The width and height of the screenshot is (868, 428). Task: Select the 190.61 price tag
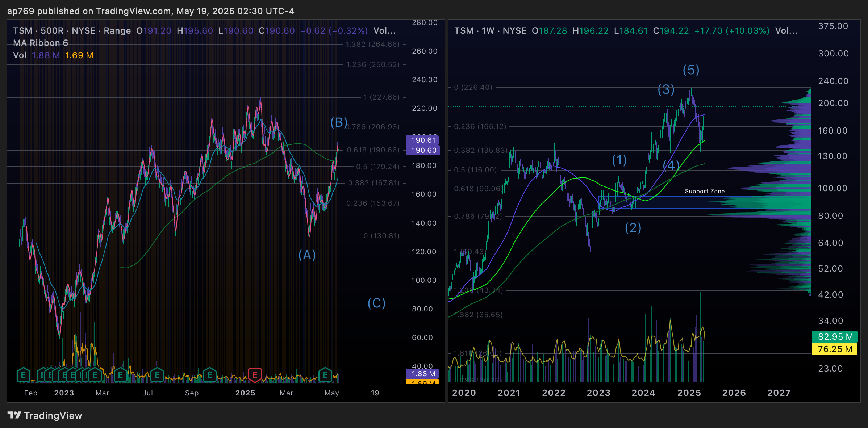coord(423,140)
